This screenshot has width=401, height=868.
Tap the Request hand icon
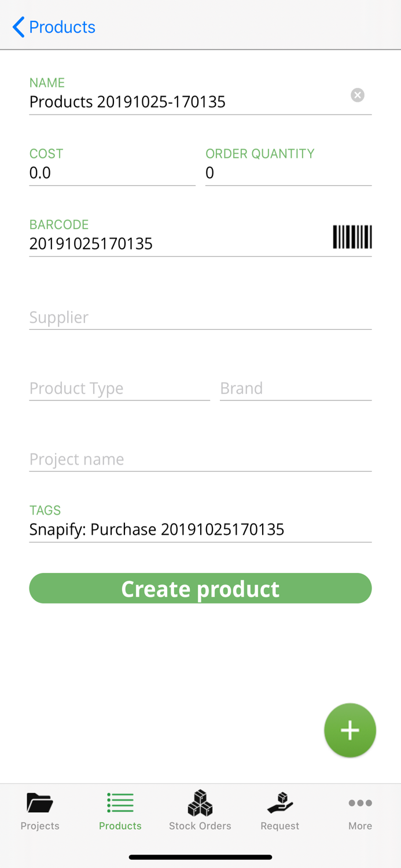(x=279, y=803)
